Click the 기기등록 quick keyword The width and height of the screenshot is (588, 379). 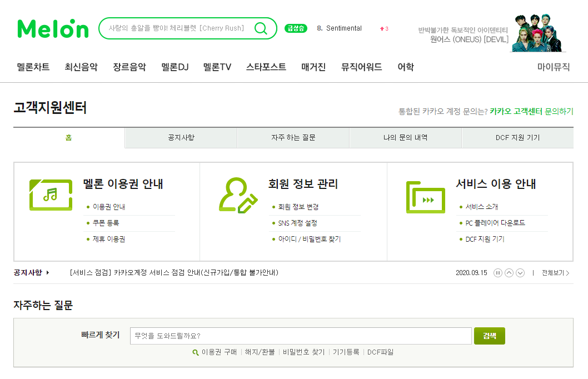tap(346, 352)
